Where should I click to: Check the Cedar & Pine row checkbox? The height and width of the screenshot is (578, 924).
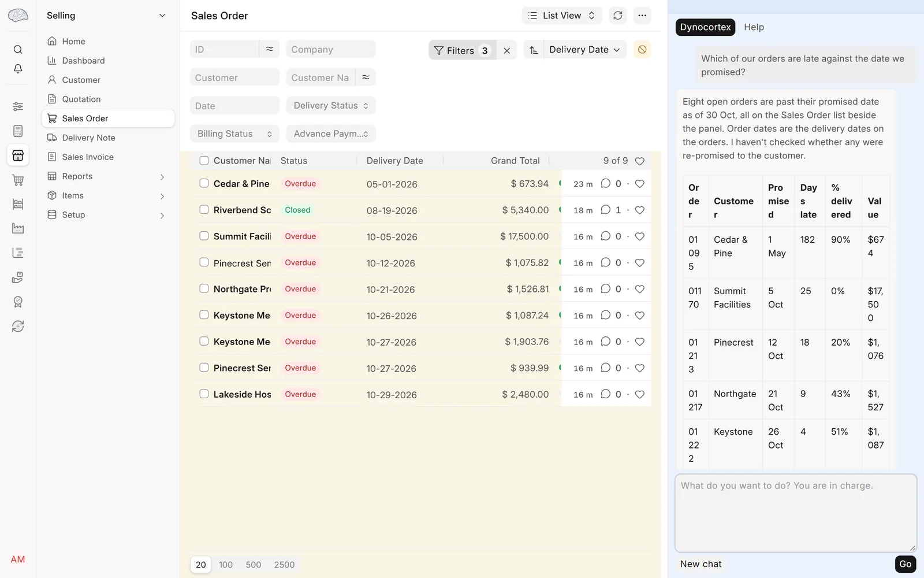(204, 183)
